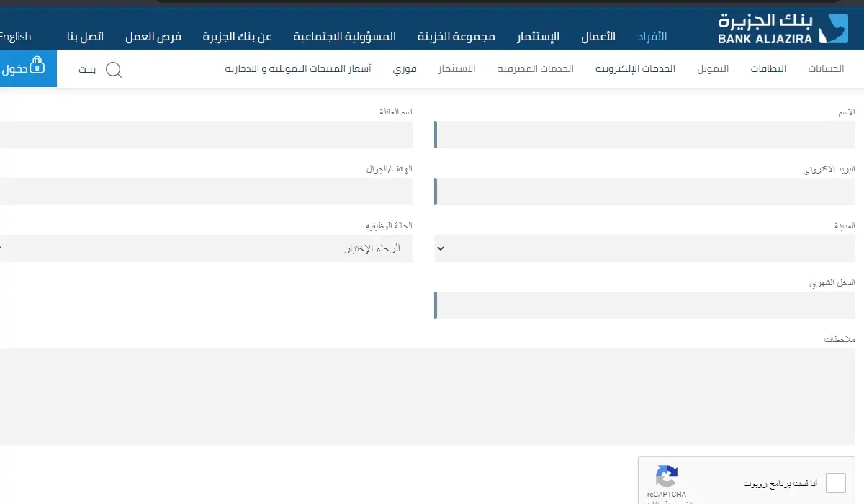The image size is (864, 504).
Task: Open فوري submenu
Action: pyautogui.click(x=405, y=69)
